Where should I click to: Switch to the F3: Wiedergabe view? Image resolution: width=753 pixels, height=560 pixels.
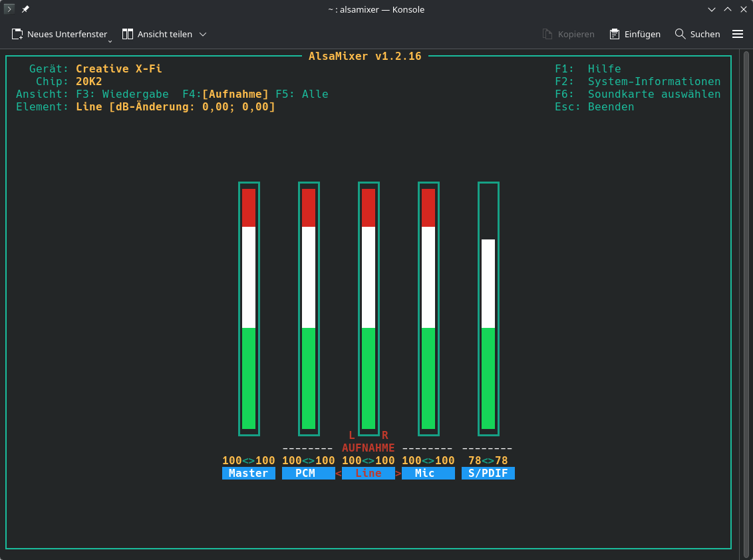(122, 94)
